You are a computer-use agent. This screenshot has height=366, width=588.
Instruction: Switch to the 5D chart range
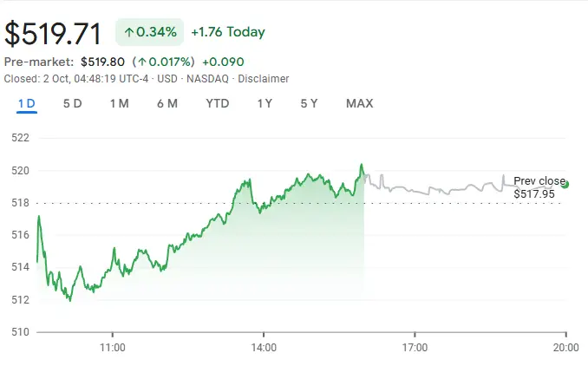click(72, 104)
